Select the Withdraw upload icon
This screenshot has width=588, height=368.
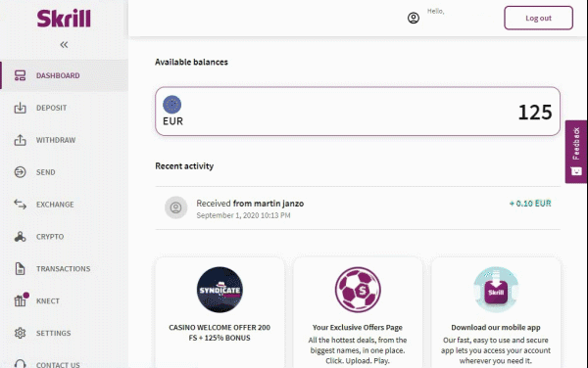coord(20,140)
